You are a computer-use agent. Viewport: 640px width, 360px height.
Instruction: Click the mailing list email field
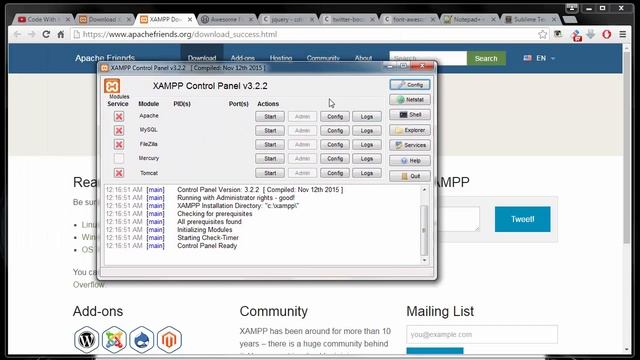tap(482, 335)
